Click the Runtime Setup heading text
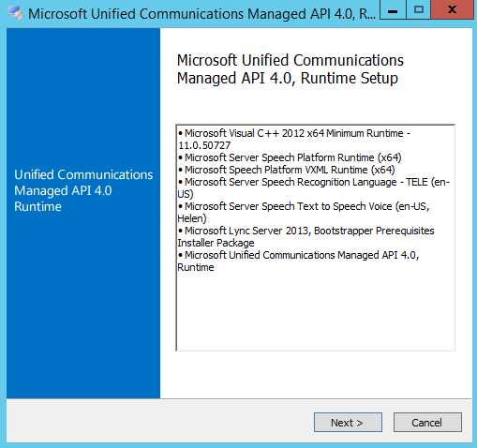Viewport: 477px width, 448px height. [291, 69]
